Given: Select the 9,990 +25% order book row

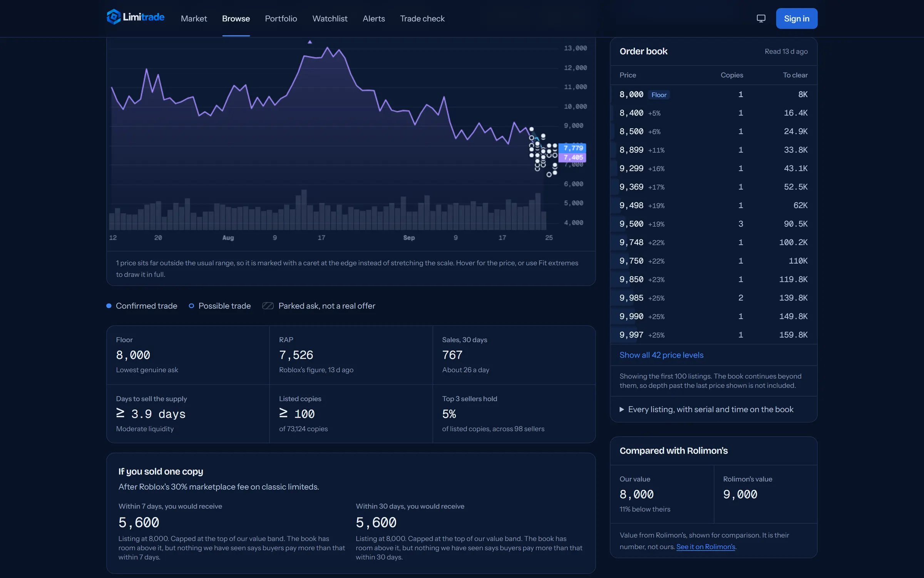Looking at the screenshot, I should 713,316.
